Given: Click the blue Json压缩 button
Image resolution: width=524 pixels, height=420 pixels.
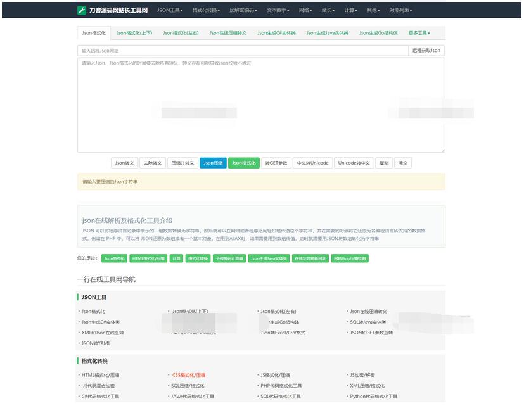Looking at the screenshot, I should pos(212,163).
